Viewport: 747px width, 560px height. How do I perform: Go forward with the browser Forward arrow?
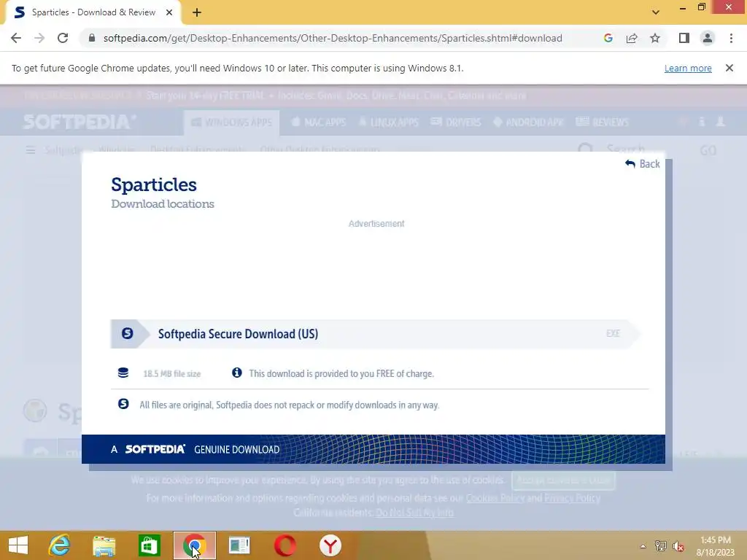[x=39, y=38]
